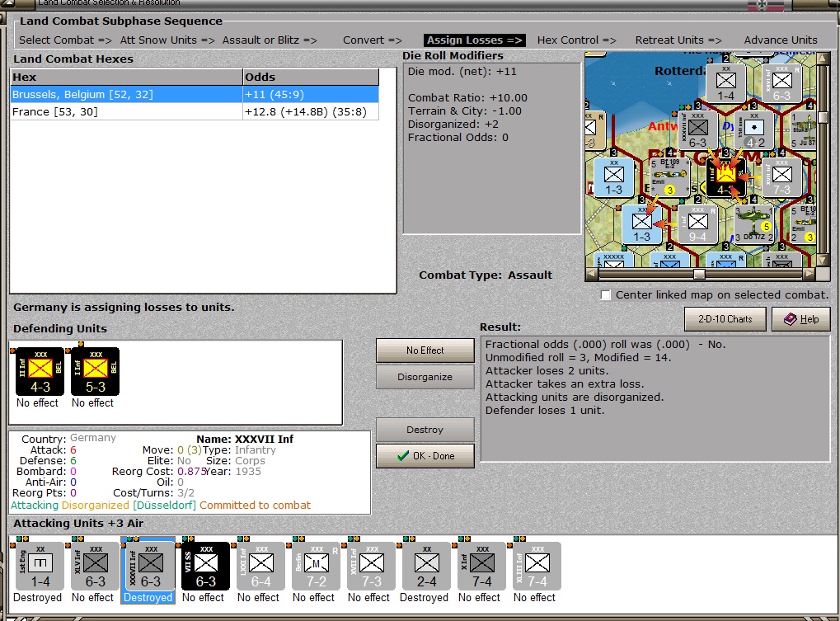Open the 2-D-10 Charts
The height and width of the screenshot is (621, 840).
(725, 319)
